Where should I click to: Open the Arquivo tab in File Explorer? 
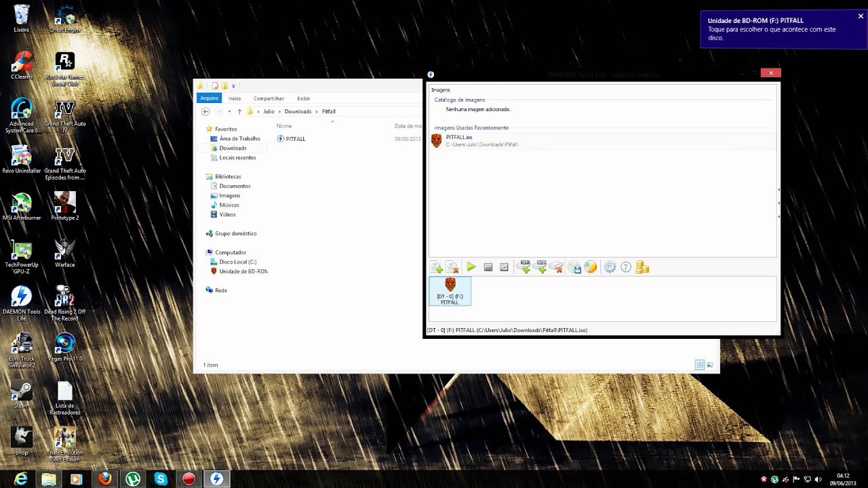click(x=210, y=98)
